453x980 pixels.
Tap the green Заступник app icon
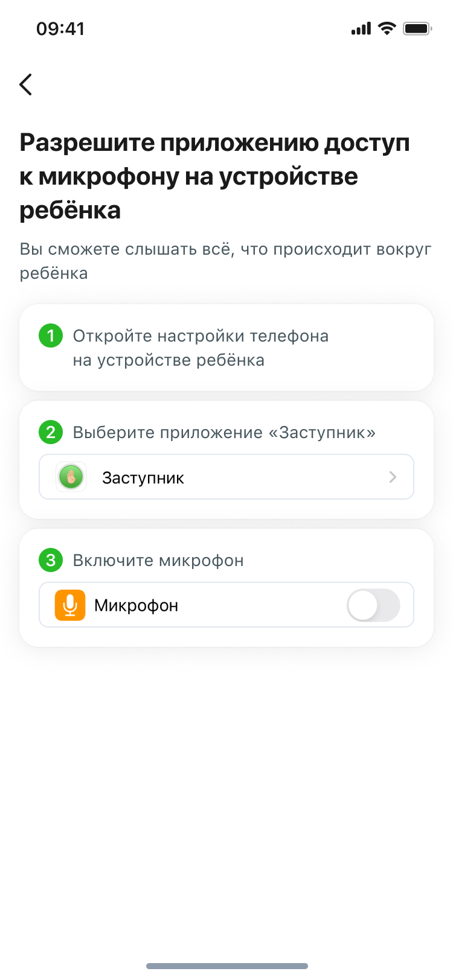tap(71, 477)
